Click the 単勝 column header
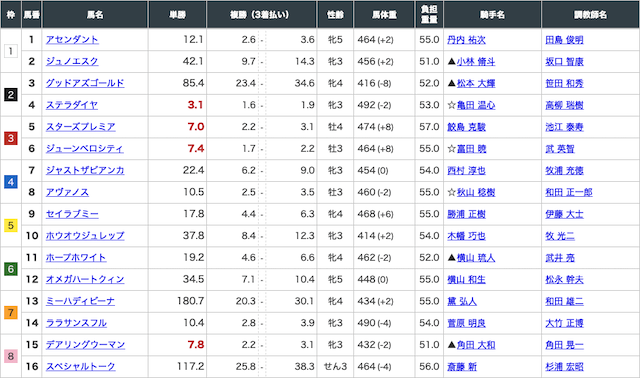Image resolution: width=640 pixels, height=378 pixels. [x=178, y=15]
